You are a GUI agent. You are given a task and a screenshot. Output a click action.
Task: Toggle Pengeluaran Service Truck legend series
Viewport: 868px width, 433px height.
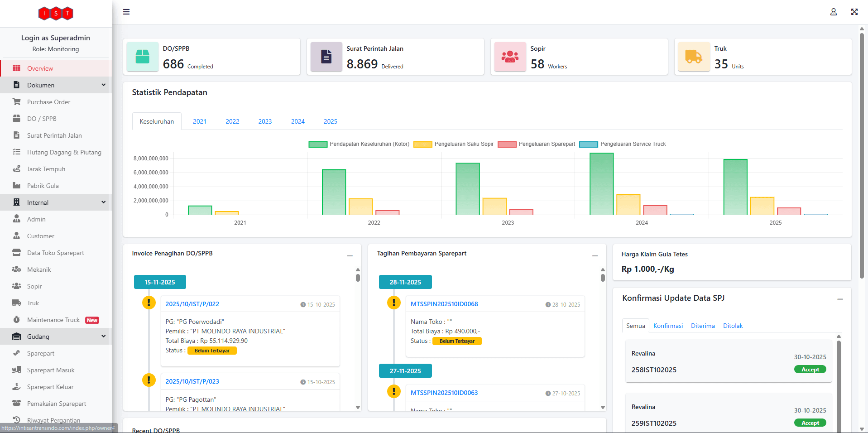623,144
